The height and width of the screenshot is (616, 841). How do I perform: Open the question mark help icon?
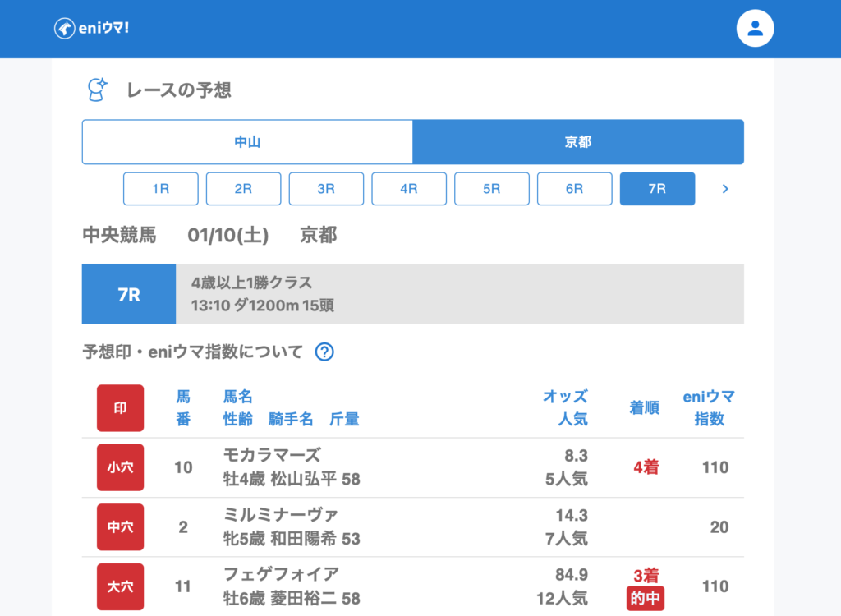[324, 352]
